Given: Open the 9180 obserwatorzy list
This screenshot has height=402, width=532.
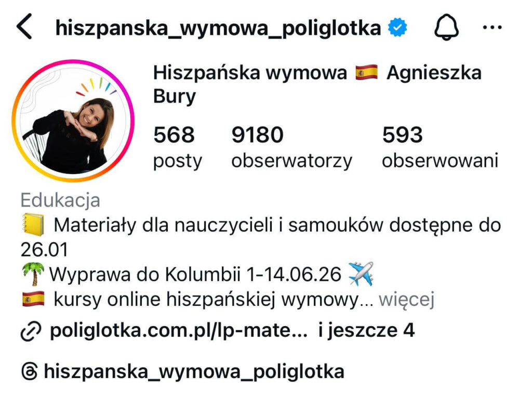Looking at the screenshot, I should pos(292,147).
